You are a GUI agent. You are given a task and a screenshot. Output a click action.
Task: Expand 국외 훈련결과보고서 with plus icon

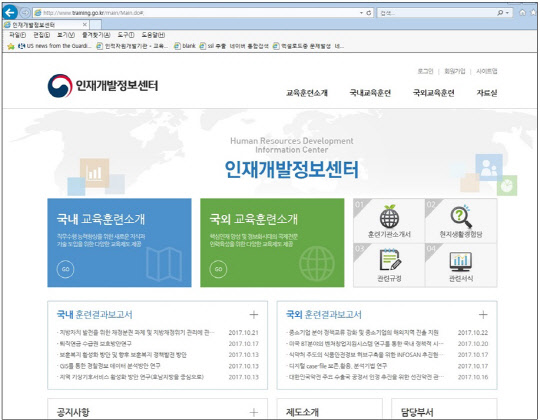[483, 314]
